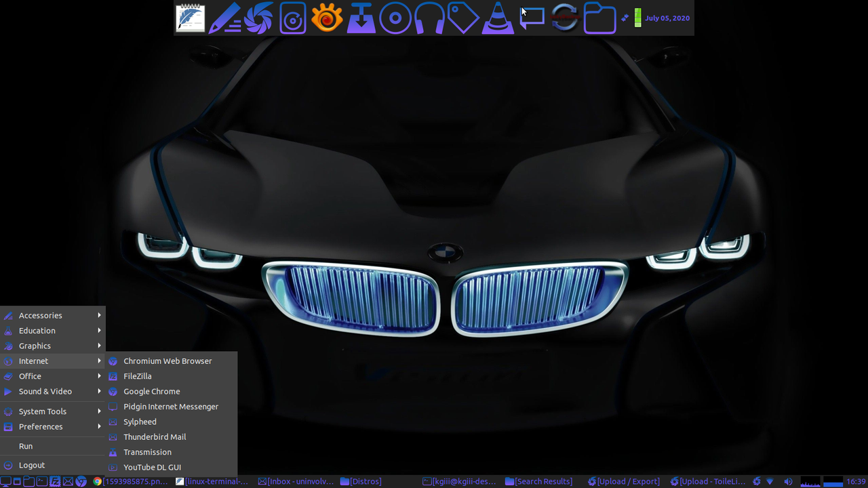
Task: Launch YouTube DL GUI
Action: (172, 467)
